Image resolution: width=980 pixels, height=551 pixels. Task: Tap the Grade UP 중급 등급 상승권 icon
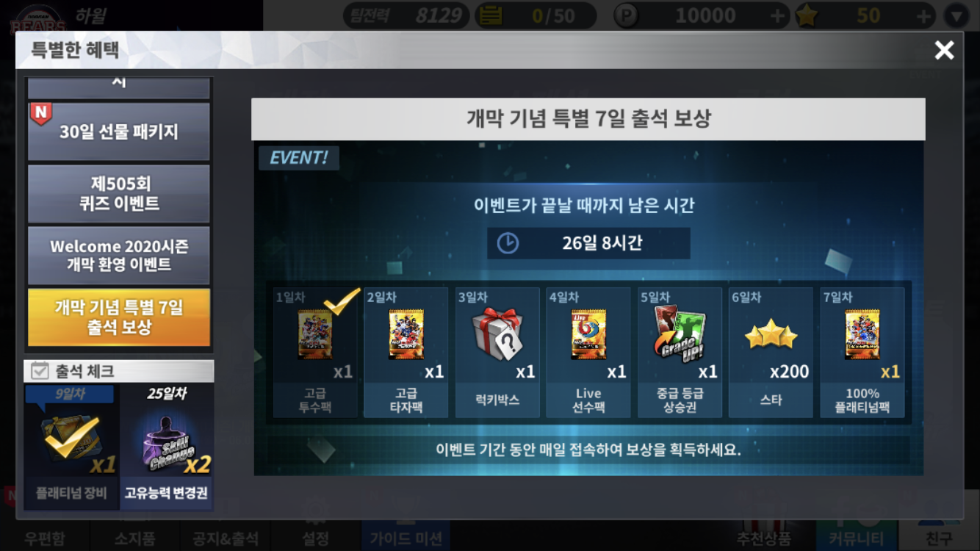(680, 334)
